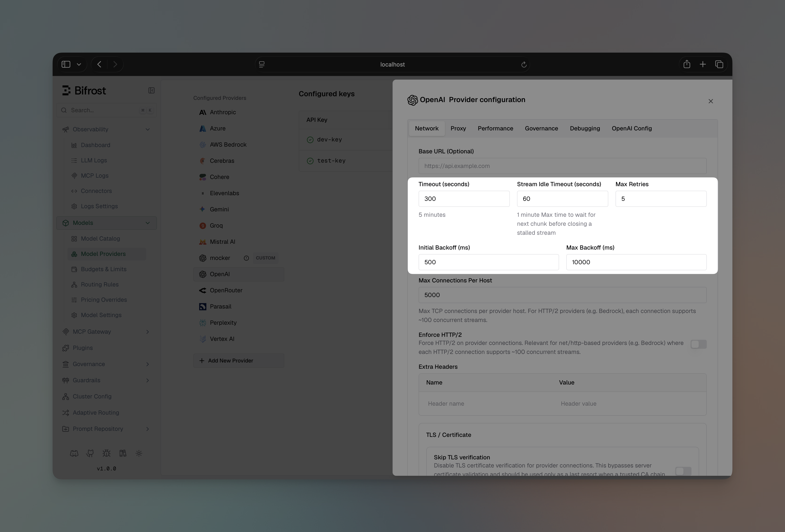The width and height of the screenshot is (785, 532).
Task: Select the Network tab
Action: (427, 128)
